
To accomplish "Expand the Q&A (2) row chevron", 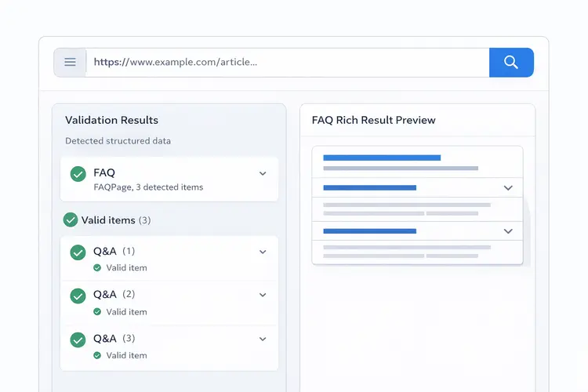I will pyautogui.click(x=263, y=295).
